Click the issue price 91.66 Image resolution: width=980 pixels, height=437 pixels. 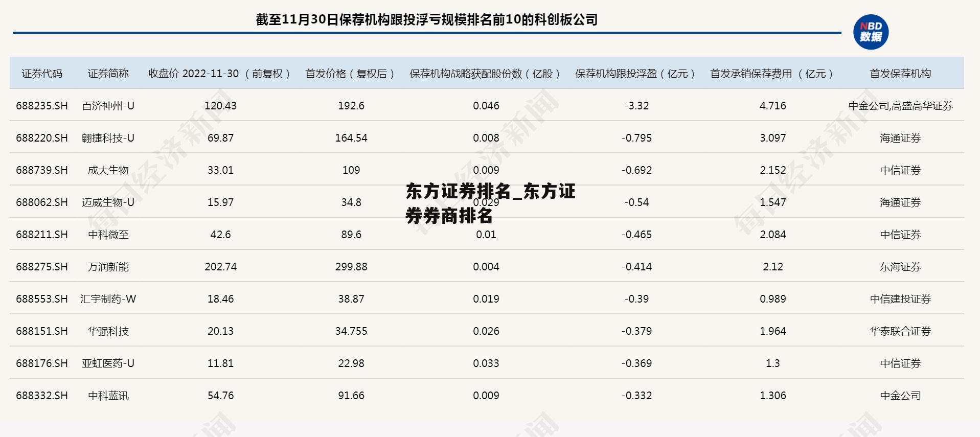(x=351, y=396)
